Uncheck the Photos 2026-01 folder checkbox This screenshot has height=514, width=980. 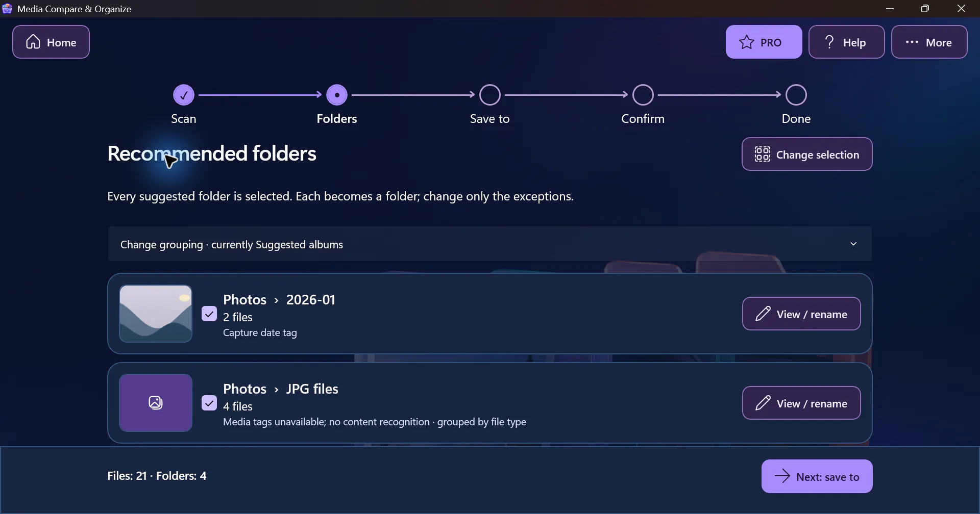point(209,314)
